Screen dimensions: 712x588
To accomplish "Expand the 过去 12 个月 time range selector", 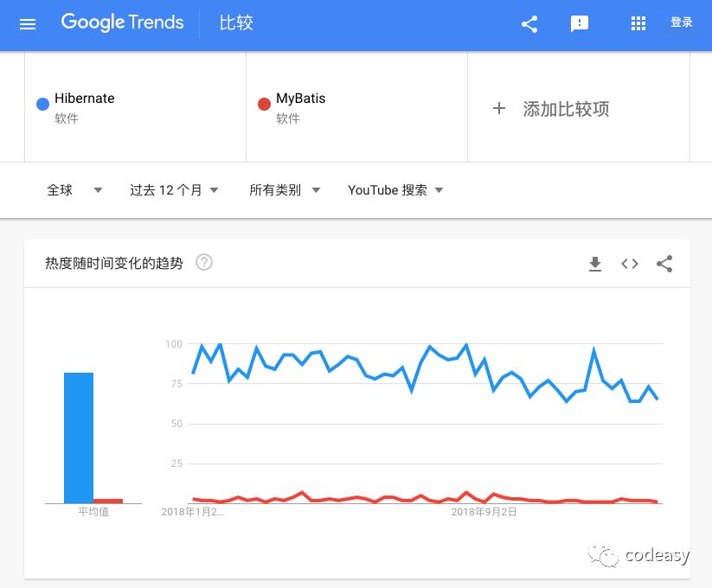I will pos(174,189).
